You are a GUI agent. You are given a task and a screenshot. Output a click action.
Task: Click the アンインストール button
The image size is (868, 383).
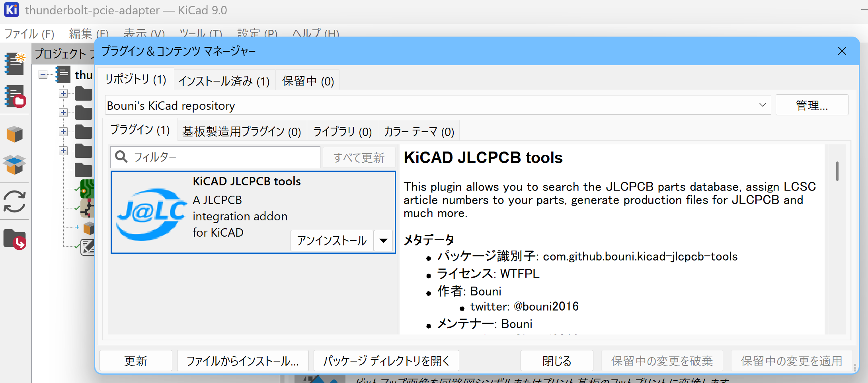[332, 240]
